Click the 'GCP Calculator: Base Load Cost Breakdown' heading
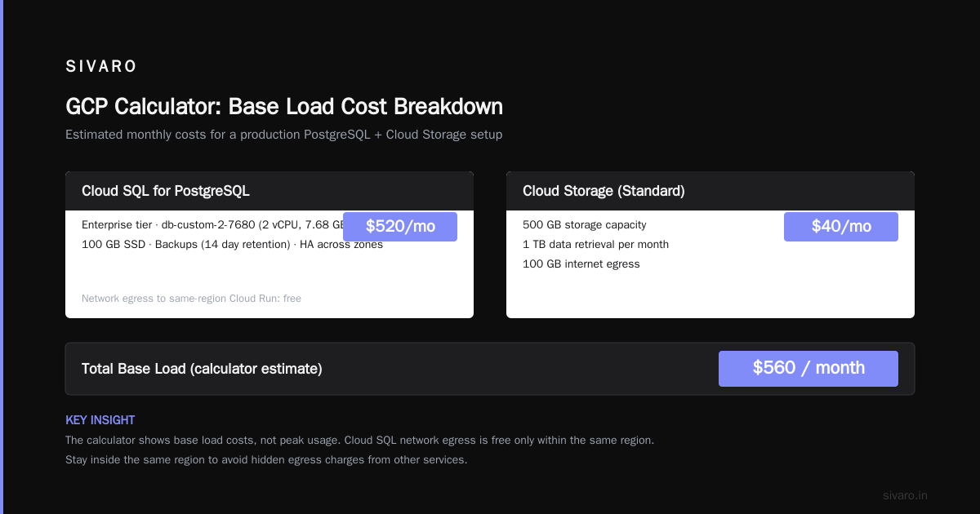Image resolution: width=980 pixels, height=514 pixels. (284, 107)
